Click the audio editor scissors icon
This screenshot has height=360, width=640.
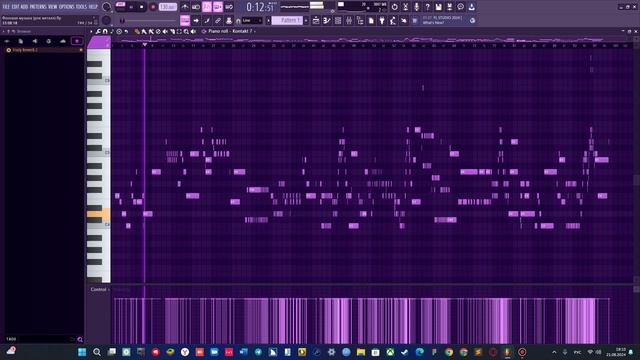[406, 7]
